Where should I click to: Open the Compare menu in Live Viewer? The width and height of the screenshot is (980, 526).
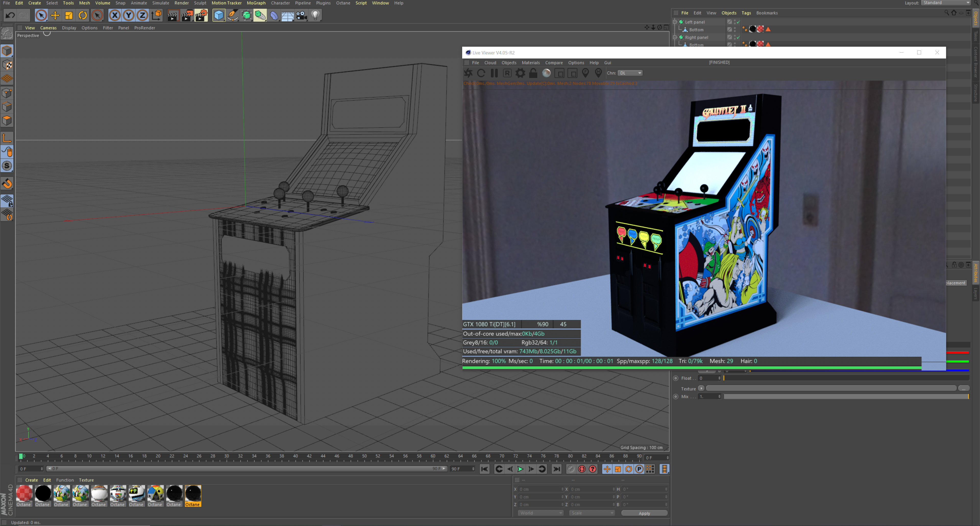[554, 63]
